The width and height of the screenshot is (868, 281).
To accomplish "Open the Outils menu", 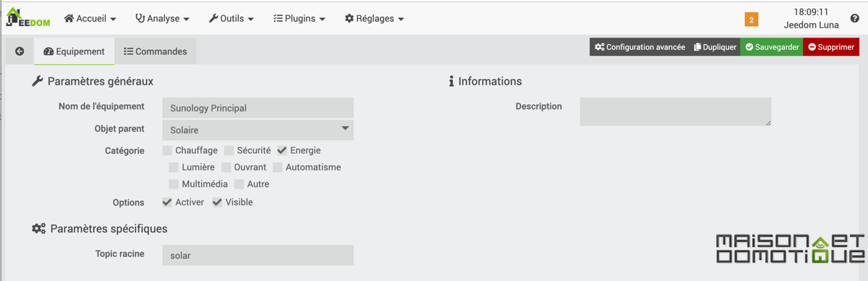I will (x=231, y=18).
